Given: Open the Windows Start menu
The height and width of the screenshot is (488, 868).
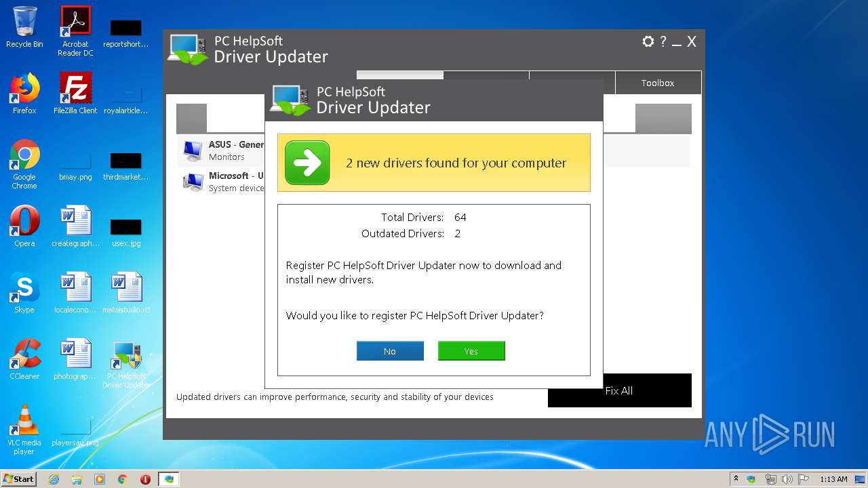Looking at the screenshot, I should 18,479.
